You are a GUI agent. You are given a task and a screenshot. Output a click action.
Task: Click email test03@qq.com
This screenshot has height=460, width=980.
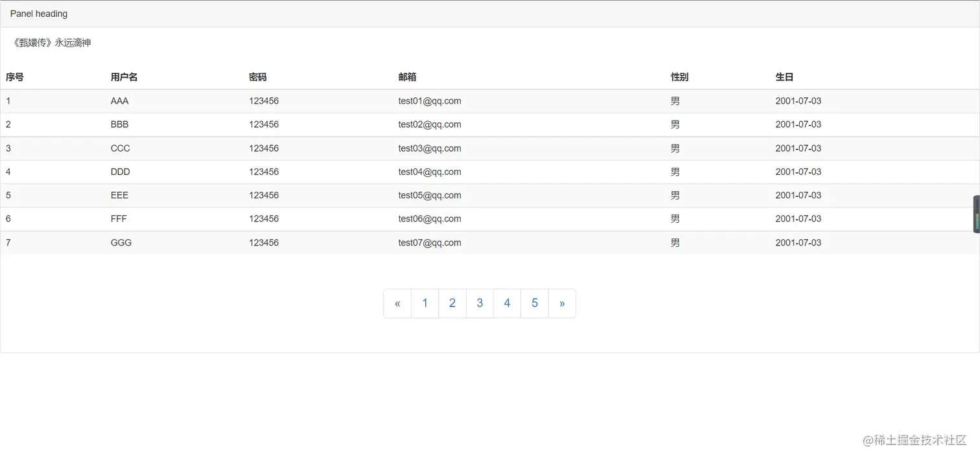(x=430, y=148)
